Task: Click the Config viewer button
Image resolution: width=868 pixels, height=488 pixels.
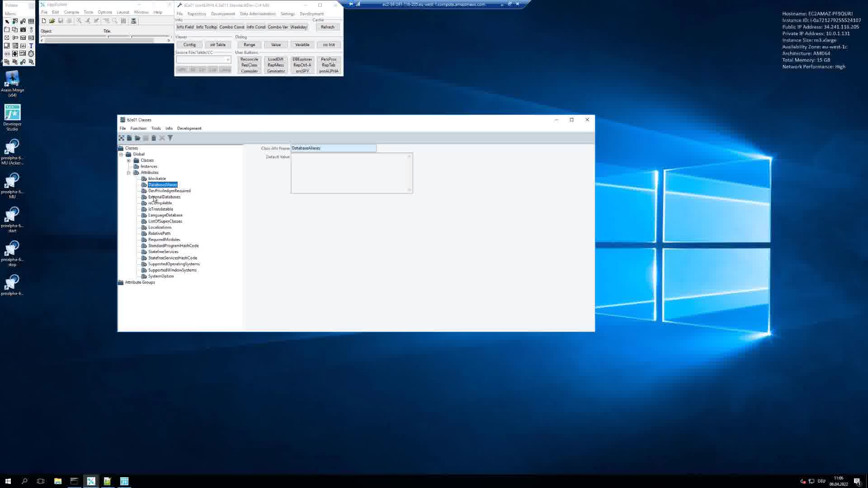Action: (x=189, y=45)
